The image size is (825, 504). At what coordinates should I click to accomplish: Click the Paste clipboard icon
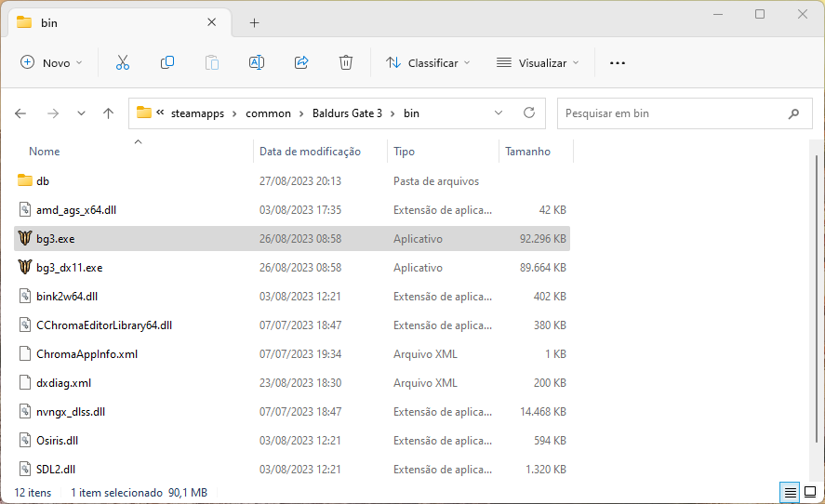click(x=212, y=62)
